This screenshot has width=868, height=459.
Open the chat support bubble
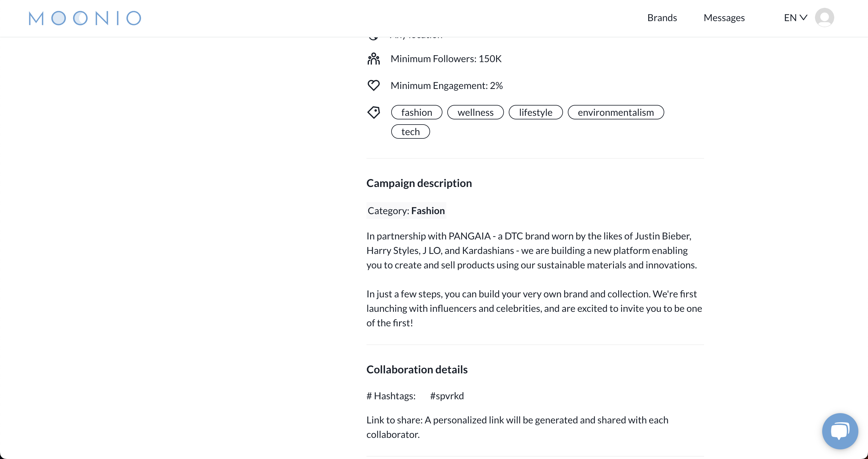pos(840,431)
